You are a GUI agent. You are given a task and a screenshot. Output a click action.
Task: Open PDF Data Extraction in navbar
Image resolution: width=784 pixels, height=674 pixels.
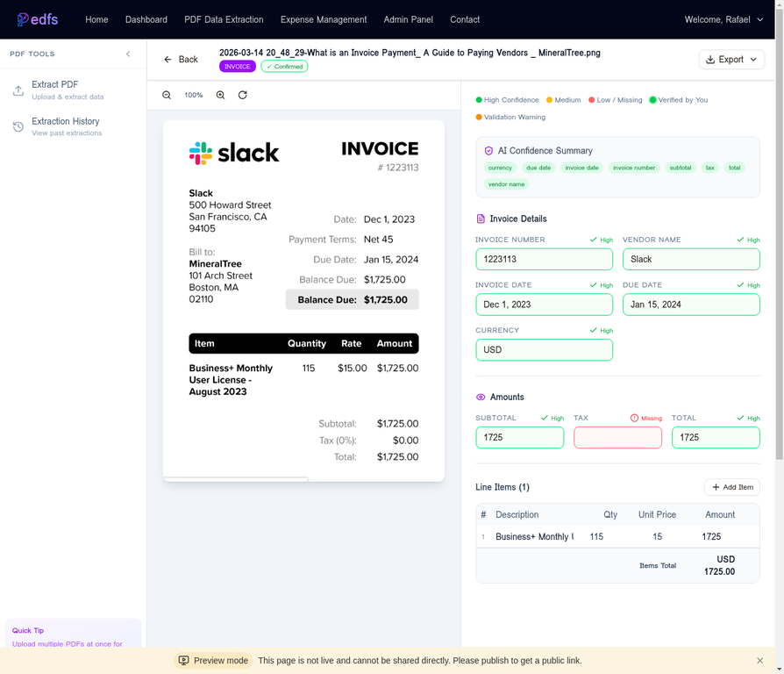tap(224, 19)
